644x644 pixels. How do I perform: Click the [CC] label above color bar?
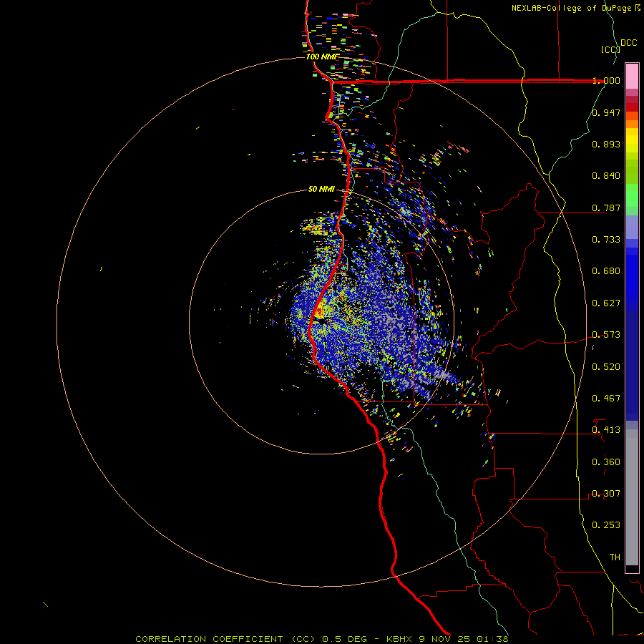pyautogui.click(x=610, y=49)
